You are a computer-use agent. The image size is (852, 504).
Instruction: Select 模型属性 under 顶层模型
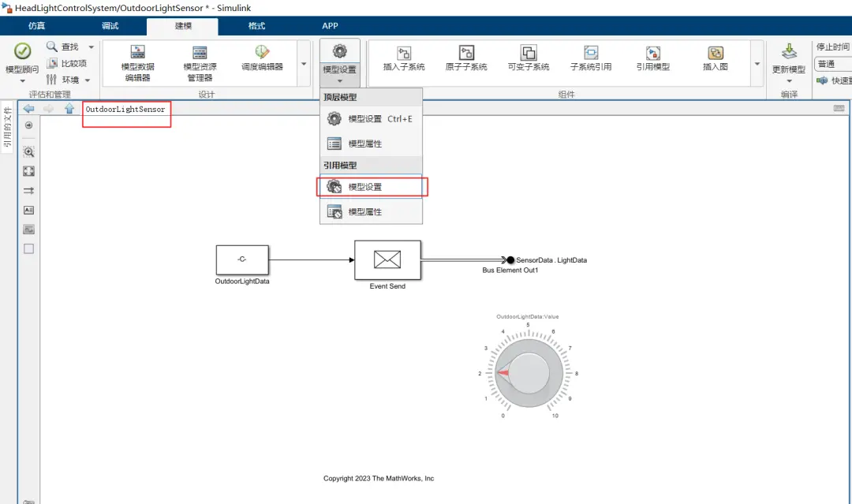pyautogui.click(x=371, y=144)
